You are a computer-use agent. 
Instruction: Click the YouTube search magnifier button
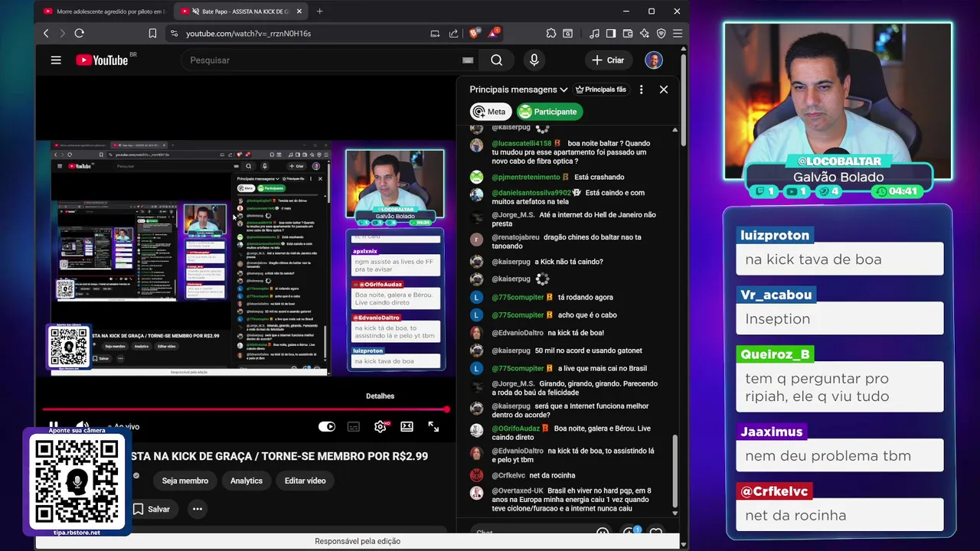point(496,60)
